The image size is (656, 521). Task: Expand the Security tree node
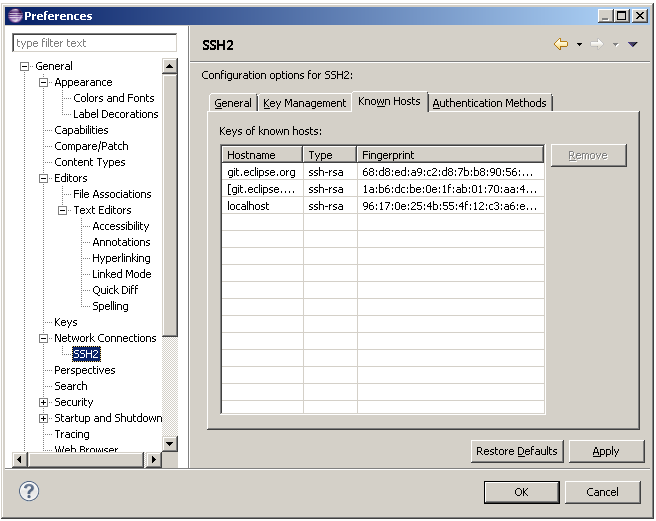click(x=44, y=402)
